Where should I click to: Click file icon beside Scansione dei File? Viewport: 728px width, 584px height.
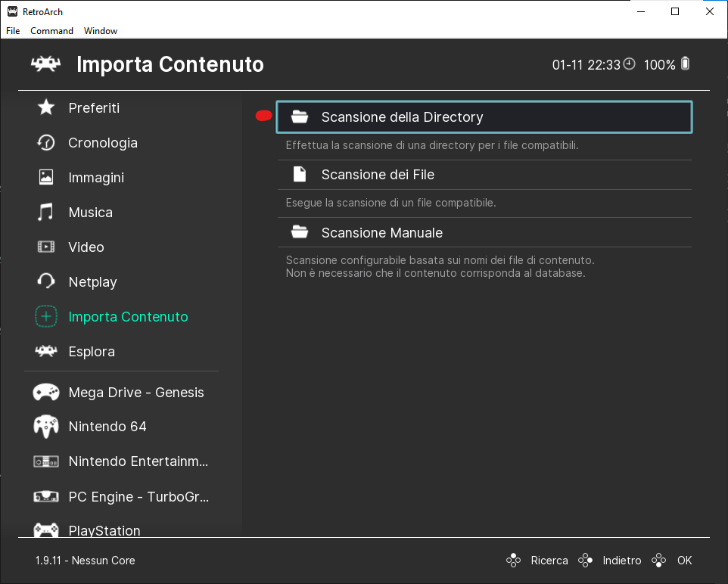(x=300, y=175)
